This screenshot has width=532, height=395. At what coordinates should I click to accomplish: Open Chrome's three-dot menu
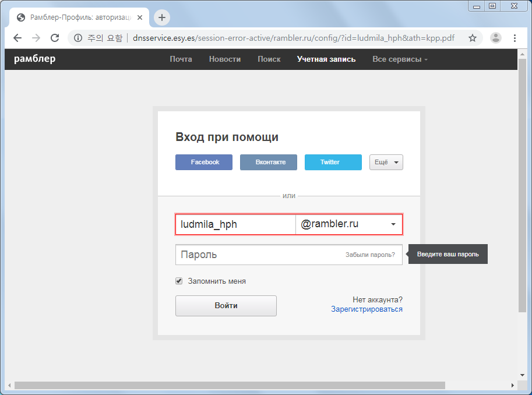[x=515, y=38]
